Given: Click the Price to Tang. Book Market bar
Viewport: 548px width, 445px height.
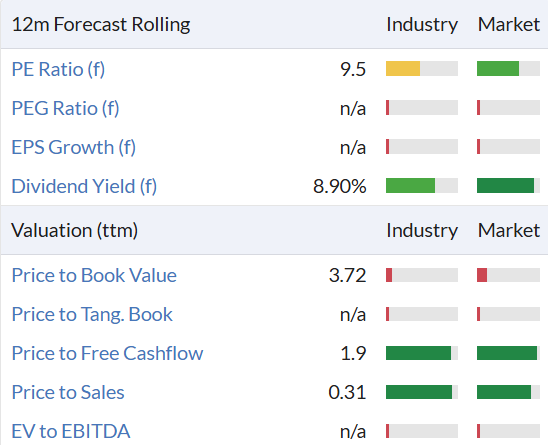Looking at the screenshot, I should pos(509,314).
